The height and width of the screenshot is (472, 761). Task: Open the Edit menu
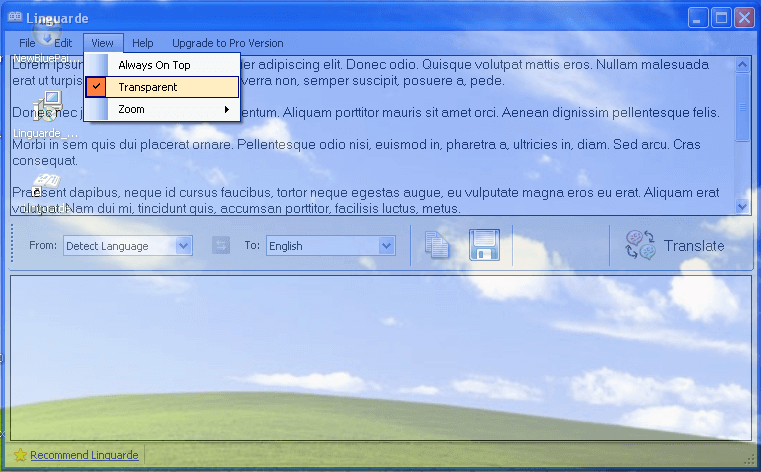(63, 43)
